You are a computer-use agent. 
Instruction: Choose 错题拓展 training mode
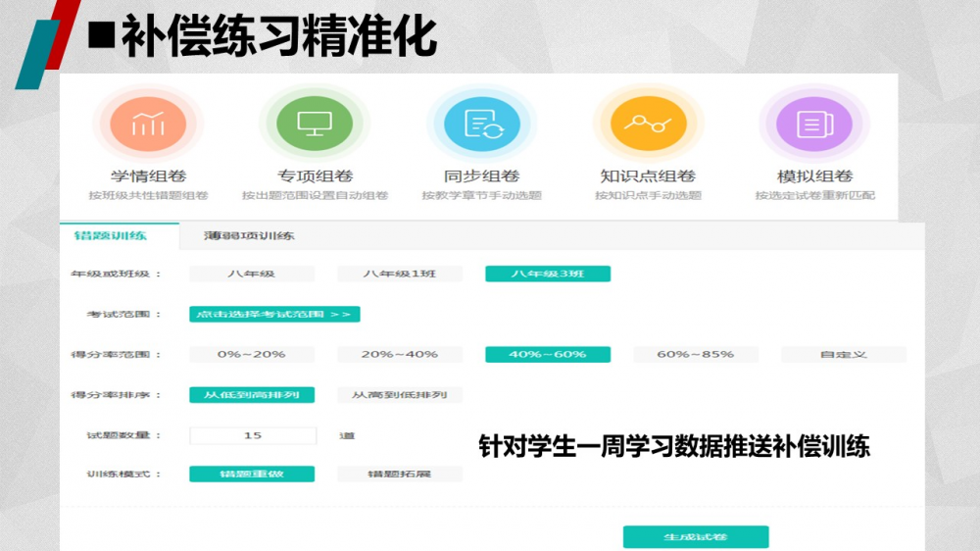[400, 474]
